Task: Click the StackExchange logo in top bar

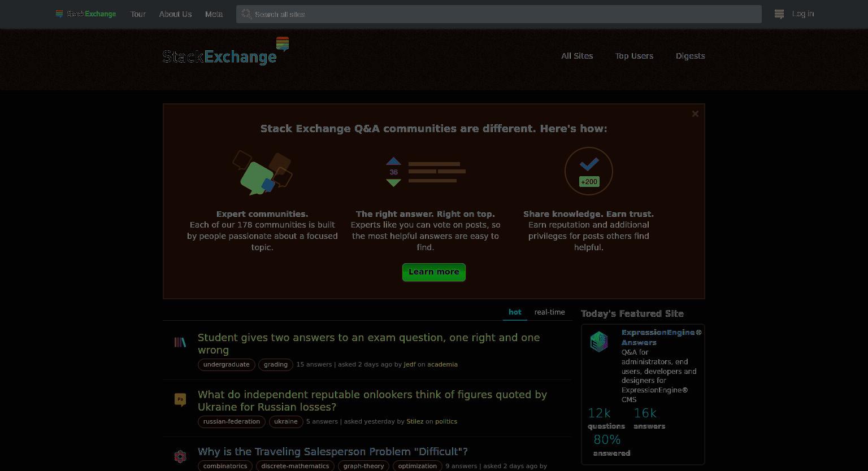Action: (x=86, y=14)
